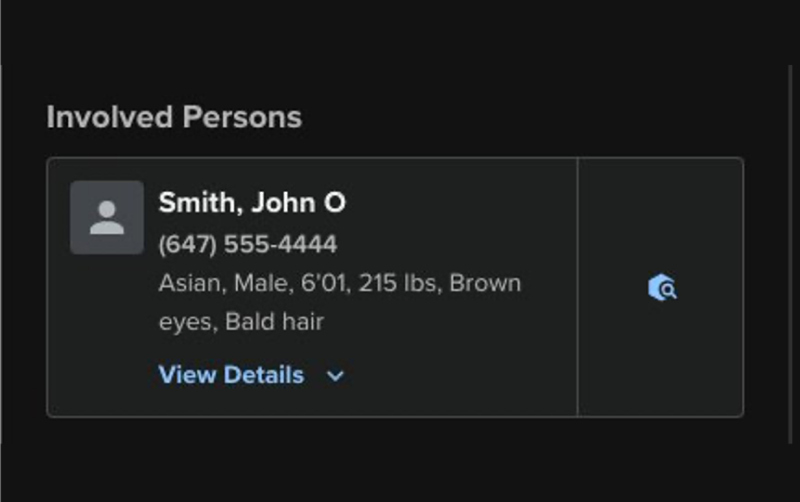Open the hexagon magnifier lookup icon

tap(662, 288)
